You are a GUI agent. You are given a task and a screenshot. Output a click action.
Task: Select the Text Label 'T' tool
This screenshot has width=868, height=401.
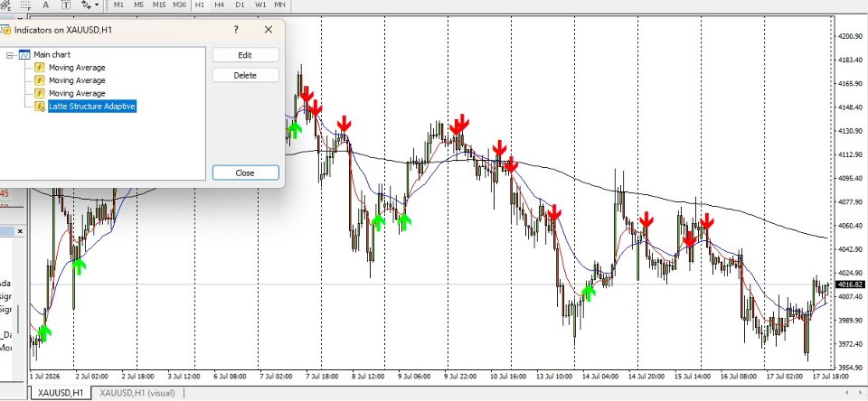65,5
